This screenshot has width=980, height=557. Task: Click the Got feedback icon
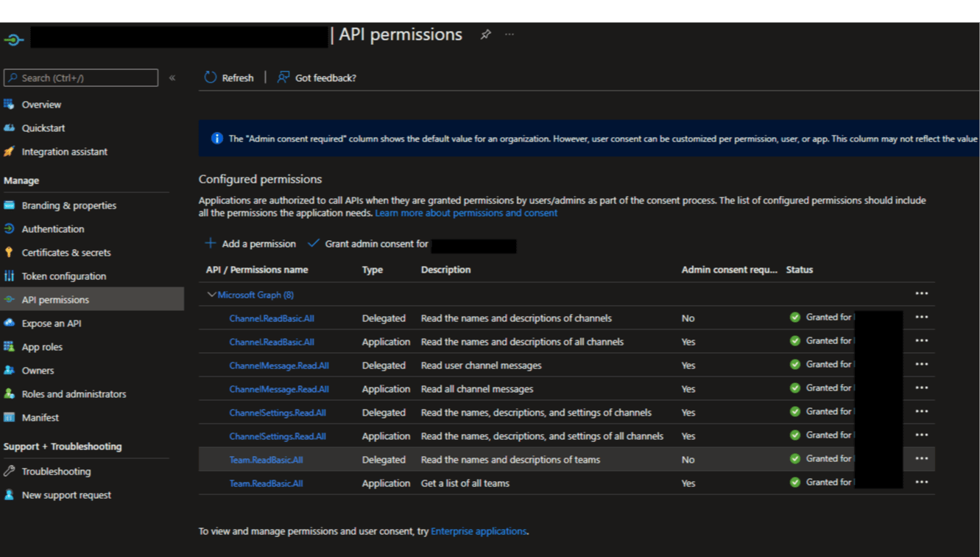coord(283,77)
